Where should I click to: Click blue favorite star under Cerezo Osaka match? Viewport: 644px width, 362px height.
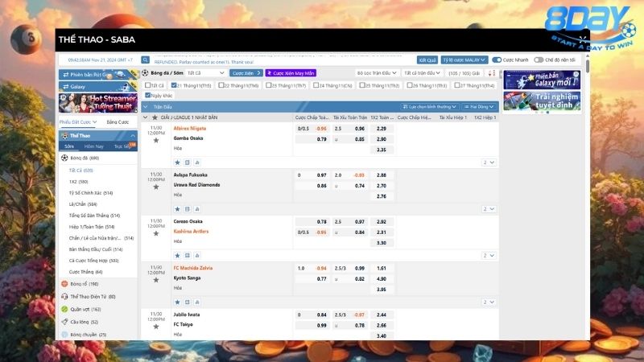tap(177, 255)
